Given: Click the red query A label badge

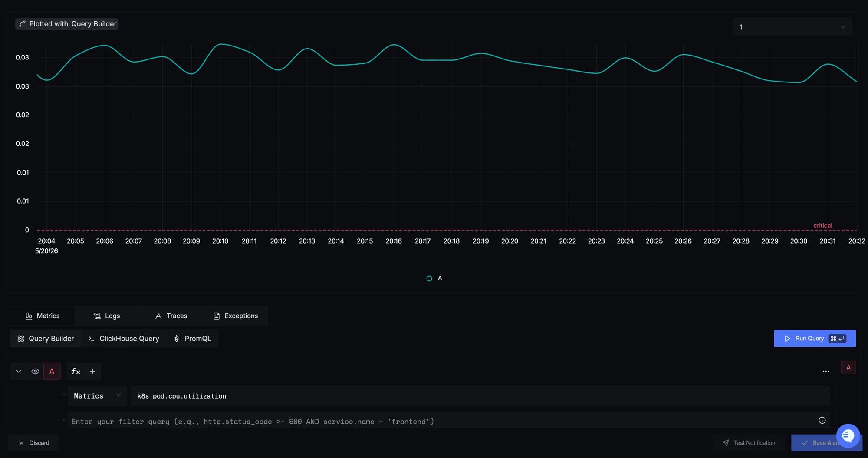Looking at the screenshot, I should coord(52,371).
